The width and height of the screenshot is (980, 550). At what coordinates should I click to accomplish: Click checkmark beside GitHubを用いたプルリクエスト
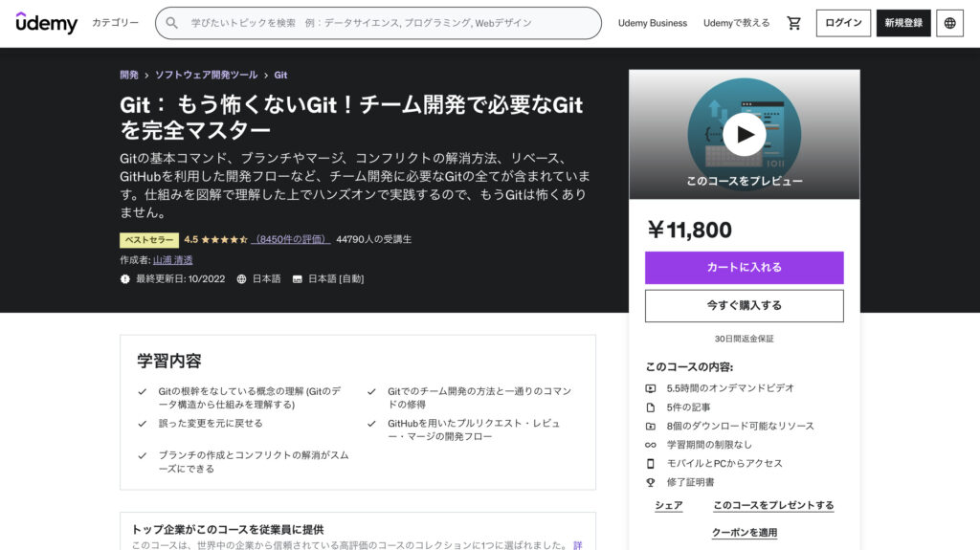point(372,424)
